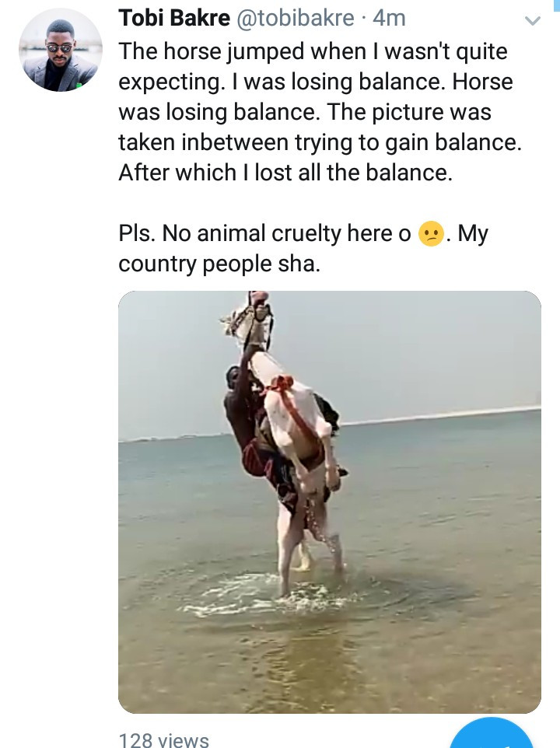Click the line "country people sha."
Viewport: 560px width, 748px height.
point(219,264)
